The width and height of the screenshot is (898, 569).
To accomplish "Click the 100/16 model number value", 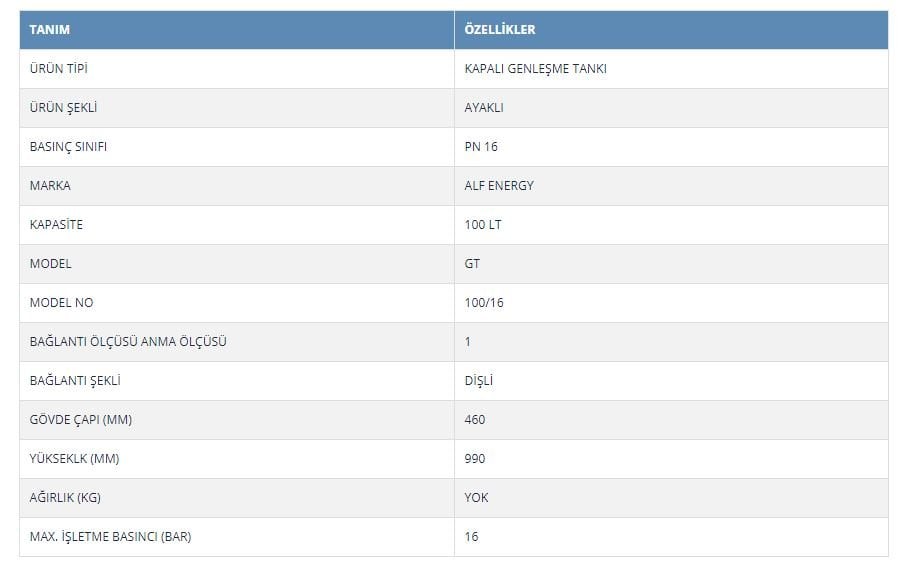I will pyautogui.click(x=484, y=302).
